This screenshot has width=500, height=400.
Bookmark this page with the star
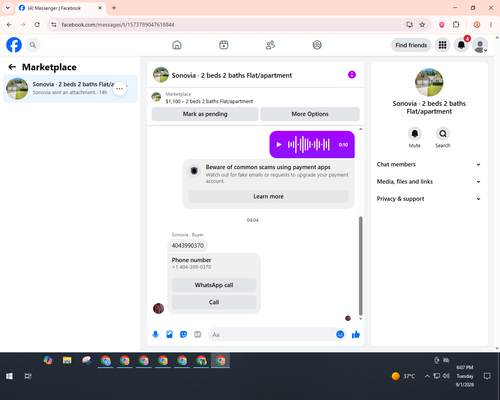click(x=422, y=25)
